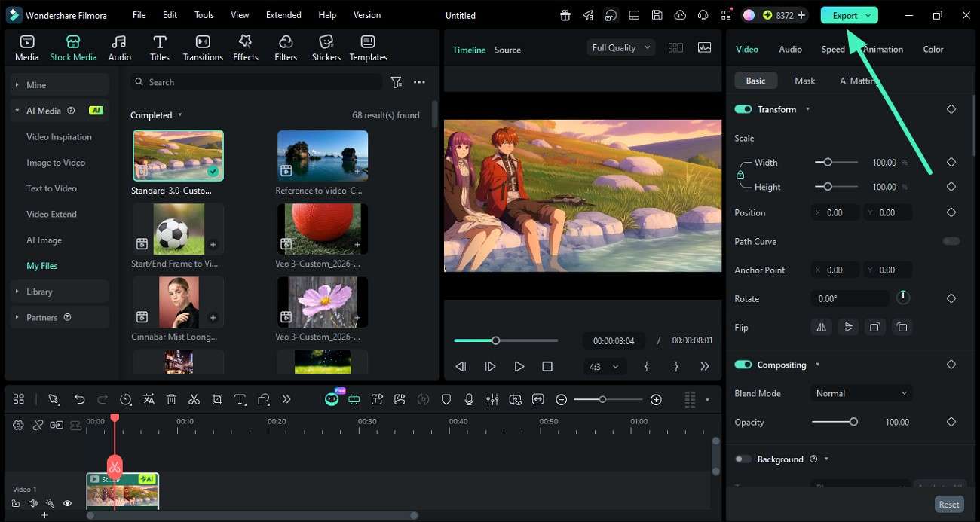
Task: Expand the Partners section
Action: [x=60, y=317]
